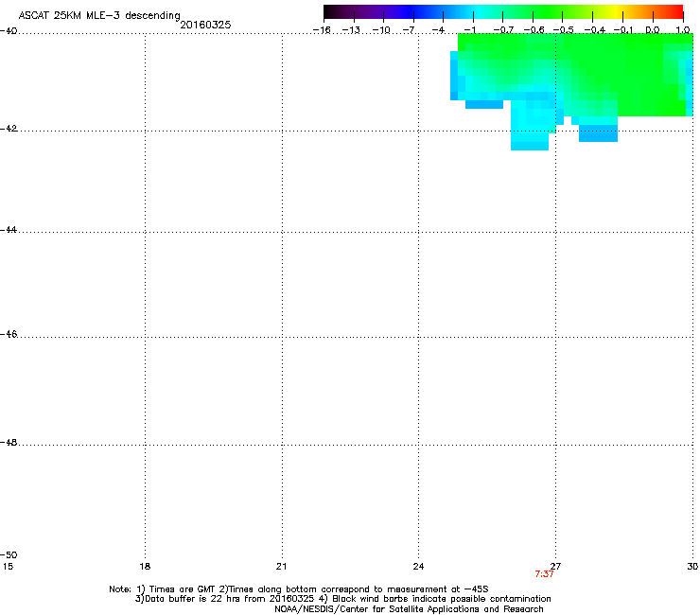Click the longitude label 18
This screenshot has height=615, width=700.
145,567
